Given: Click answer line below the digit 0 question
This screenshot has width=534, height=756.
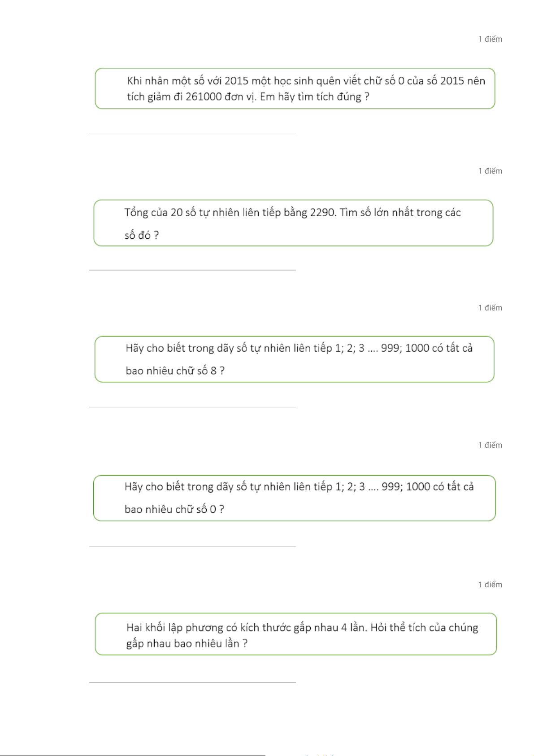Looking at the screenshot, I should click(x=192, y=546).
